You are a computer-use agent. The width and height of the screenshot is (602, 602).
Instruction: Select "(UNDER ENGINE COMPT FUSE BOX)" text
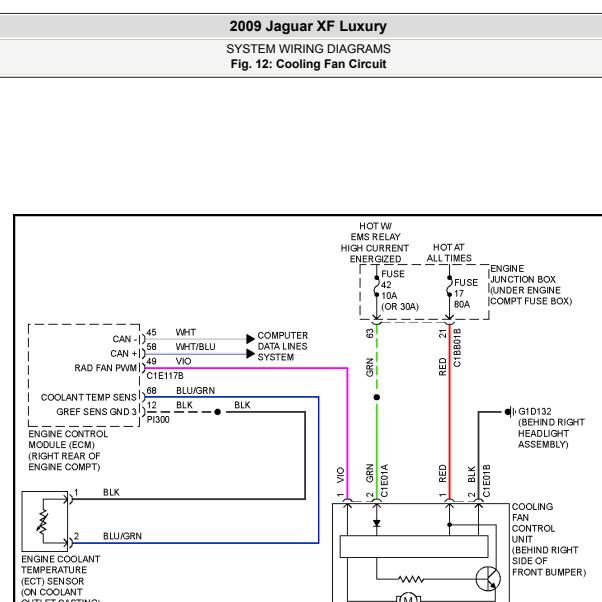click(x=531, y=296)
